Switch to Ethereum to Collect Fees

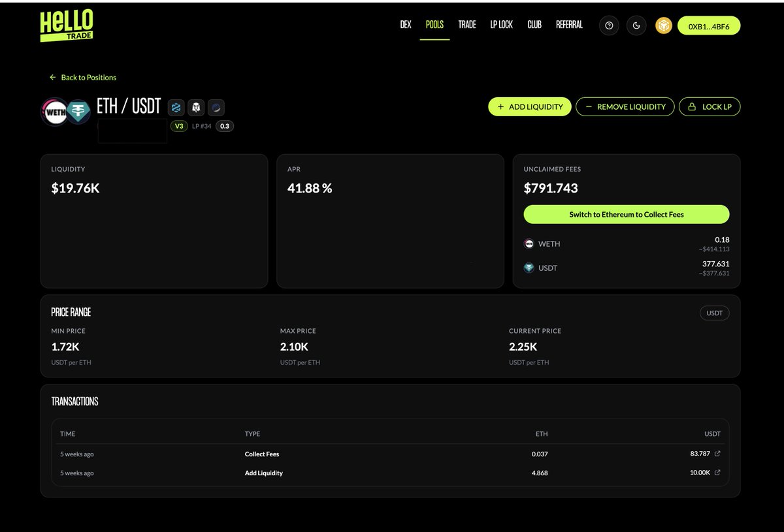(627, 214)
